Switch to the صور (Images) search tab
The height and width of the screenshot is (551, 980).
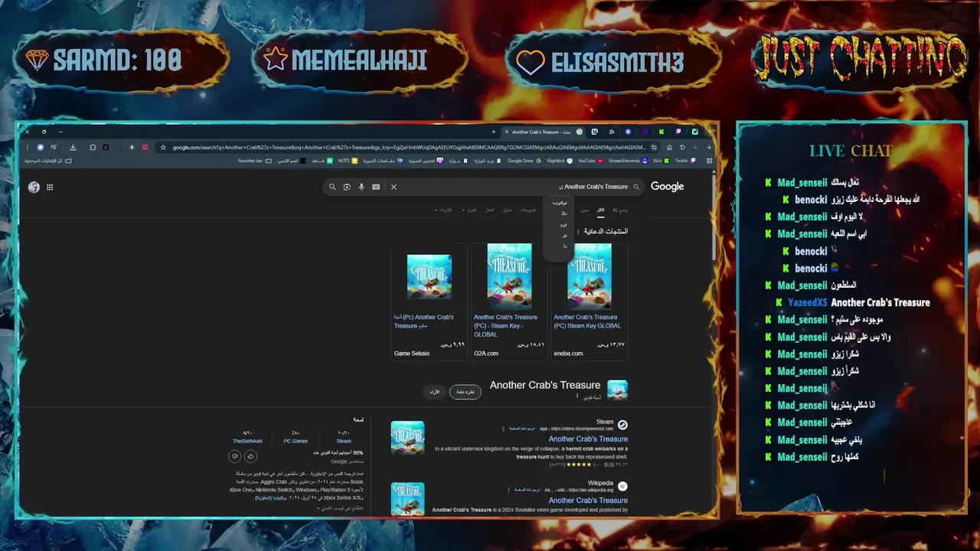(x=583, y=210)
